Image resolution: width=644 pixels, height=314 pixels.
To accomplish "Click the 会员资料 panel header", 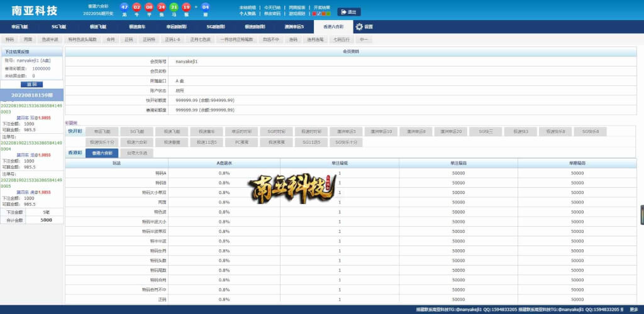I will [351, 51].
